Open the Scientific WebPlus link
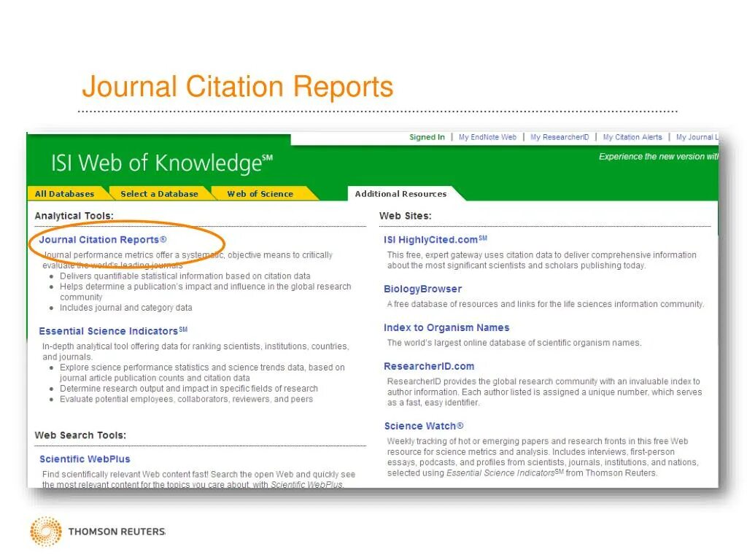The width and height of the screenshot is (747, 560). 85,459
